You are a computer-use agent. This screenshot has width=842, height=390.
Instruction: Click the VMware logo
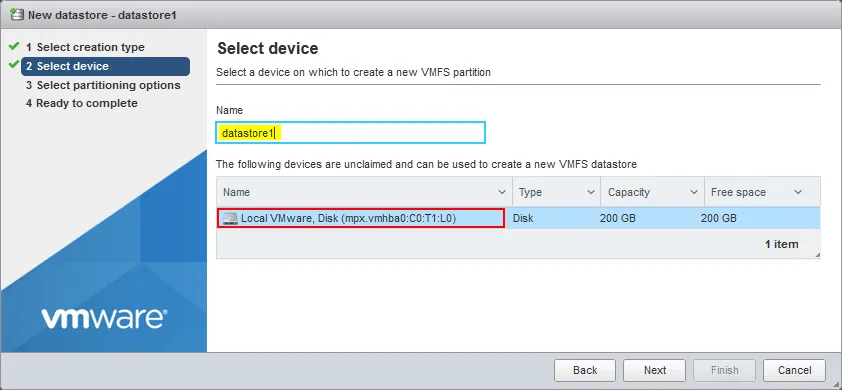(104, 318)
